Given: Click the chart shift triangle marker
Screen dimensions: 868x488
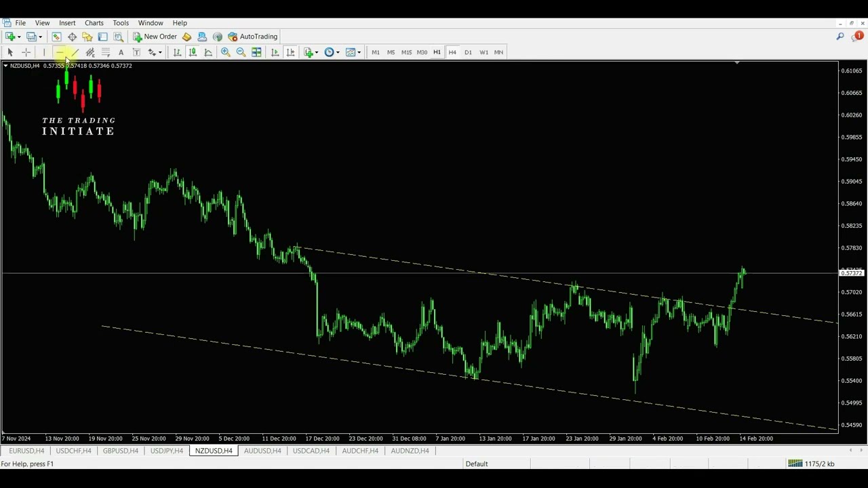Looking at the screenshot, I should pyautogui.click(x=736, y=63).
